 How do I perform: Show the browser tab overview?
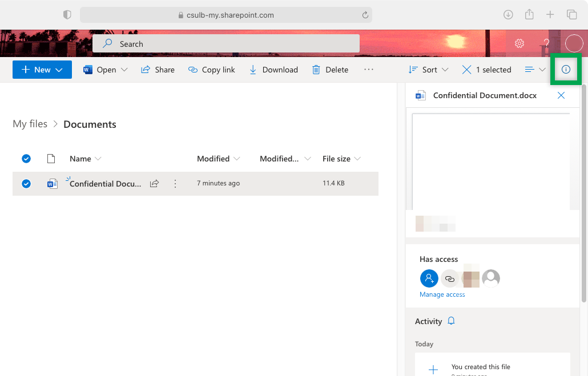(x=571, y=15)
